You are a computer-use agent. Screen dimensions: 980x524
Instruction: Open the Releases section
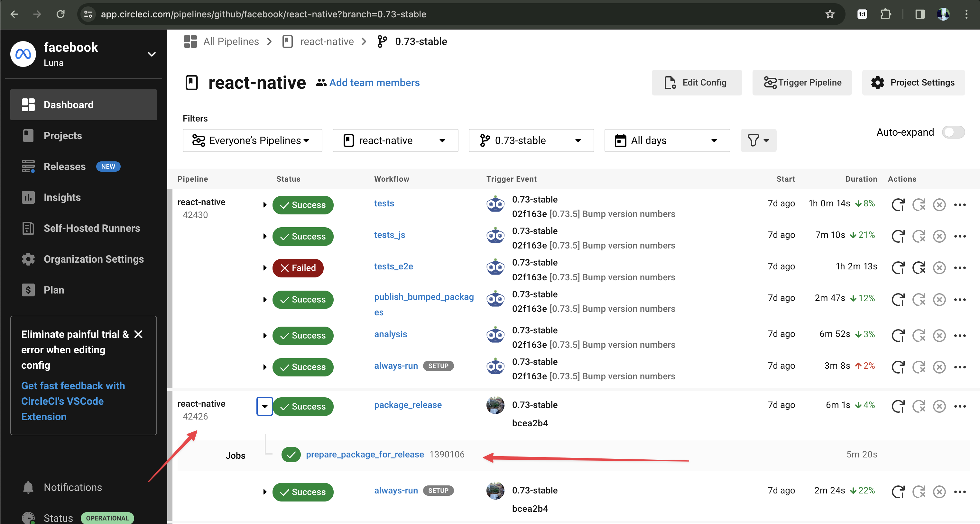[64, 166]
